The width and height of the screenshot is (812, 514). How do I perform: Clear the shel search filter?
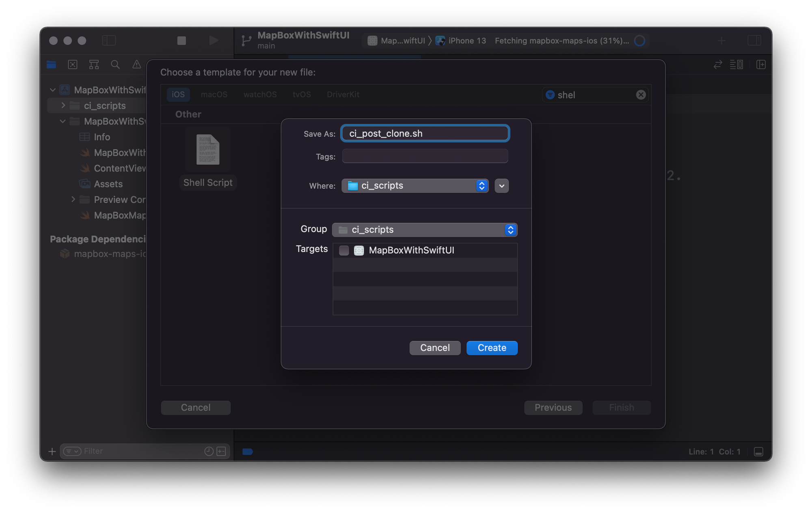tap(641, 95)
